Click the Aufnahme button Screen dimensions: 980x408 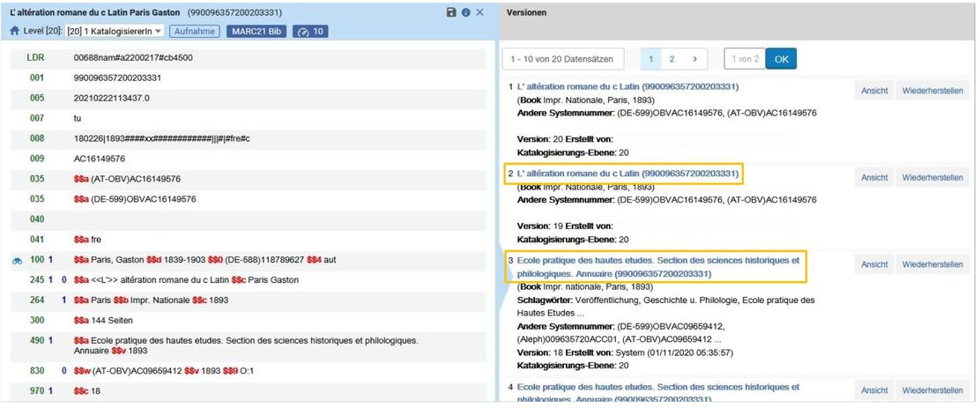tap(195, 31)
